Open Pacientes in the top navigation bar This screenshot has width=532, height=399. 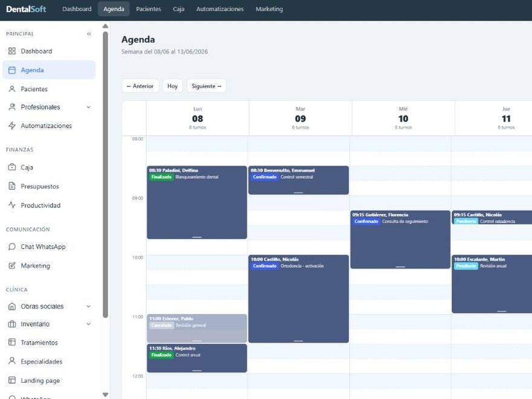[148, 9]
